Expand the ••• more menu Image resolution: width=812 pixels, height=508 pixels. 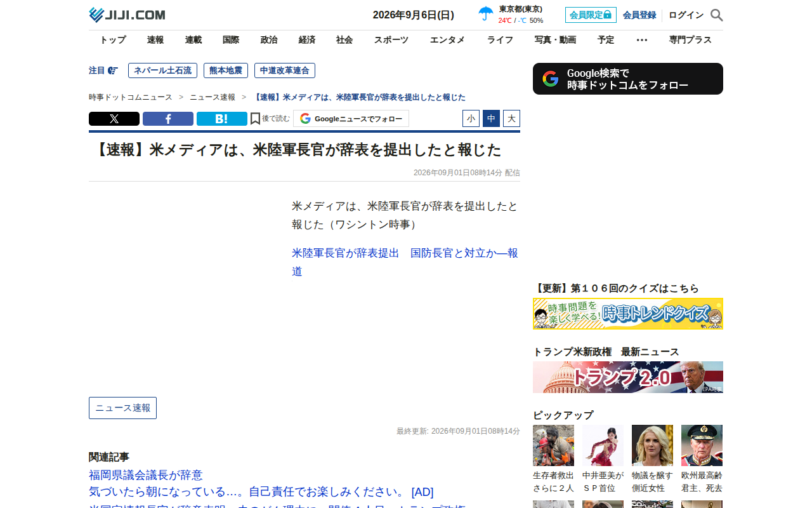coord(642,40)
